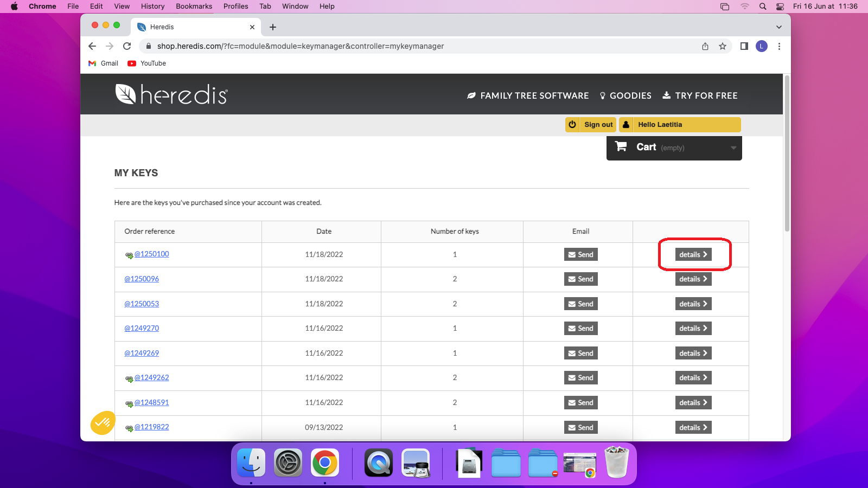Open the Chrome three-dot menu

(x=779, y=47)
